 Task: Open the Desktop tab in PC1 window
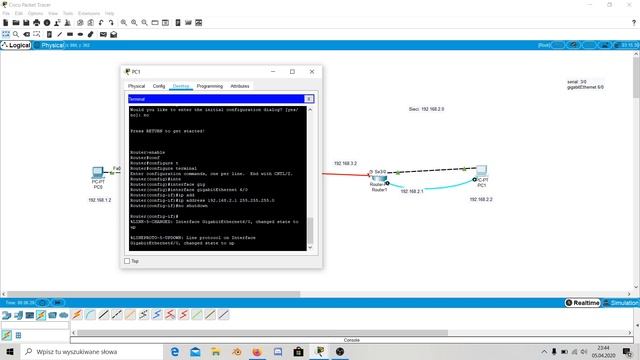pyautogui.click(x=181, y=86)
